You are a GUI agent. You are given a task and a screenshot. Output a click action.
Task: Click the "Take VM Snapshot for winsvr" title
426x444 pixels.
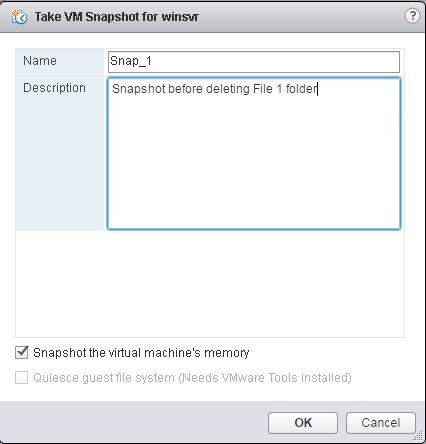pyautogui.click(x=116, y=16)
